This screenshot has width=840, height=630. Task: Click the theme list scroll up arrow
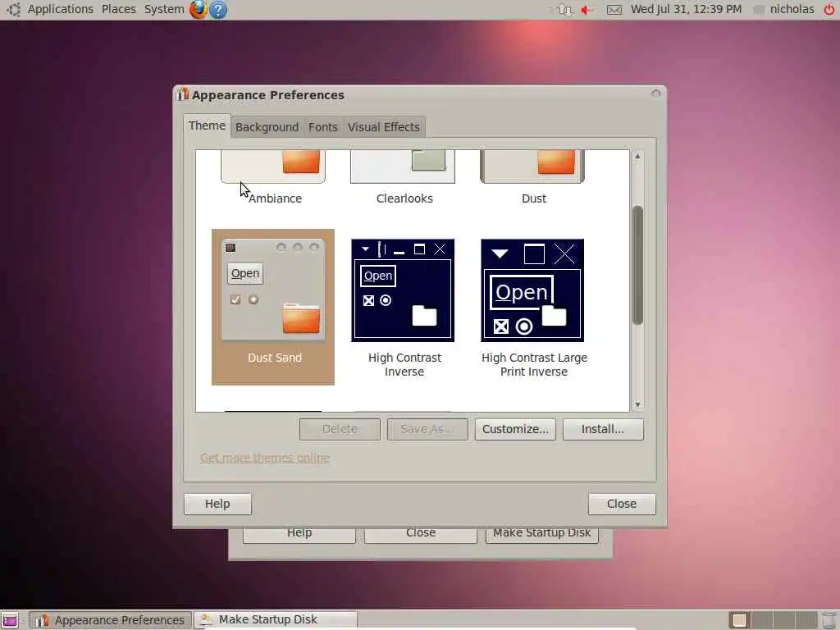637,157
